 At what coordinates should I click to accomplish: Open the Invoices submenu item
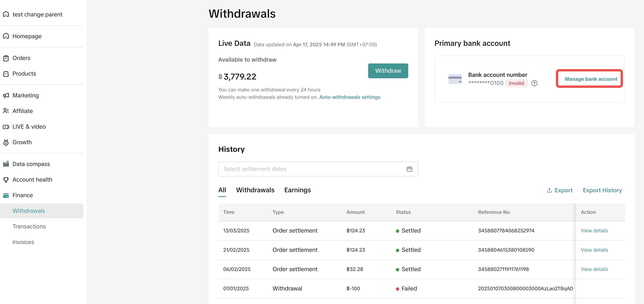tap(23, 242)
